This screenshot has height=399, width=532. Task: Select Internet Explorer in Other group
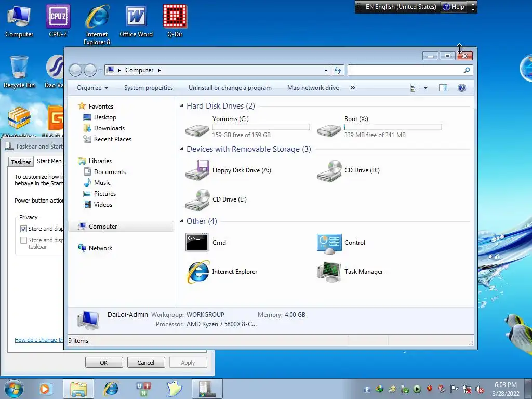[x=221, y=272]
